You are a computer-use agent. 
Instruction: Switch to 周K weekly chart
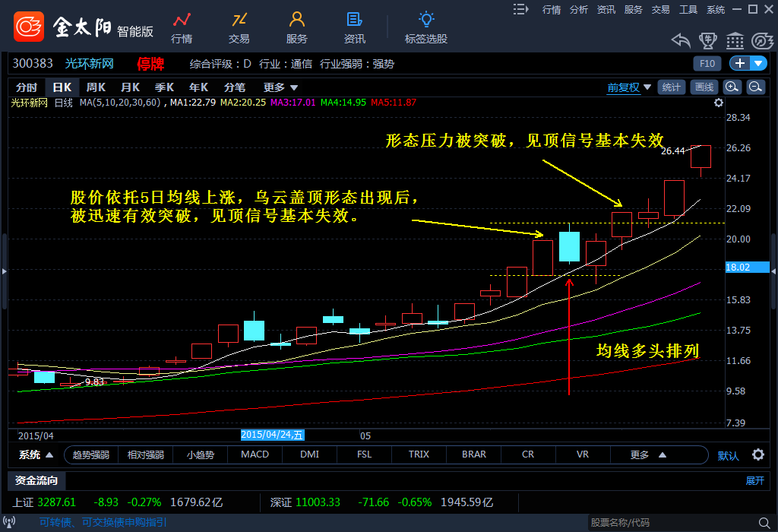[x=96, y=87]
